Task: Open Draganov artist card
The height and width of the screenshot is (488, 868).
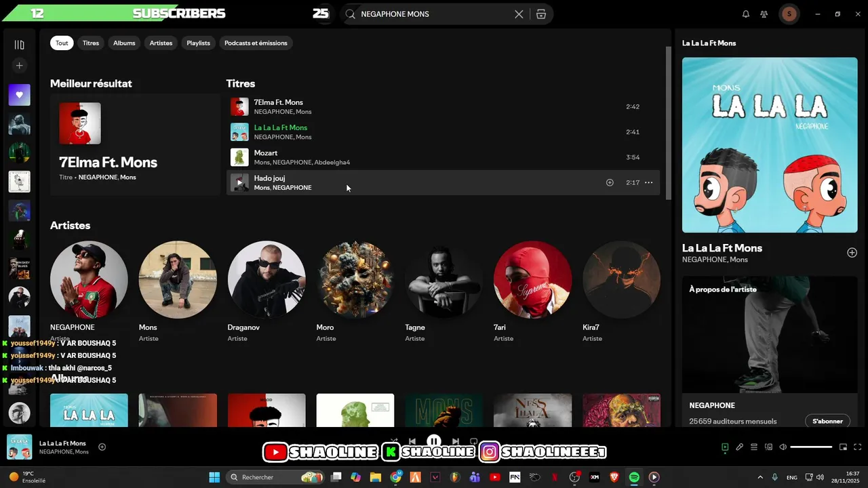Action: click(267, 291)
